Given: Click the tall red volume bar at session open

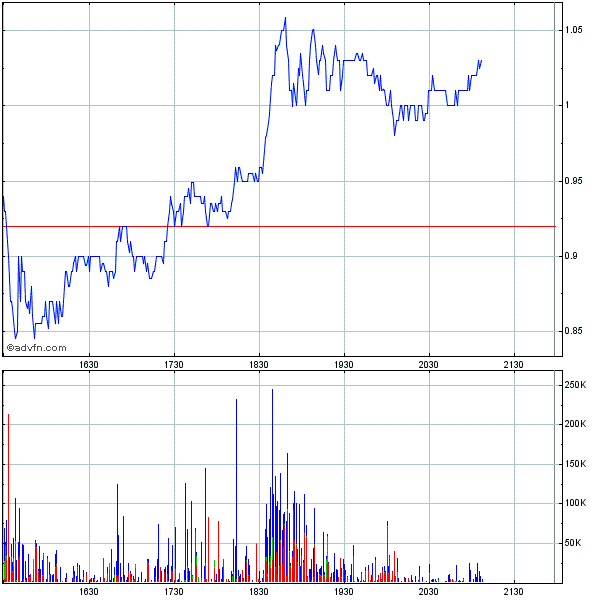Looking at the screenshot, I should 8,498.
